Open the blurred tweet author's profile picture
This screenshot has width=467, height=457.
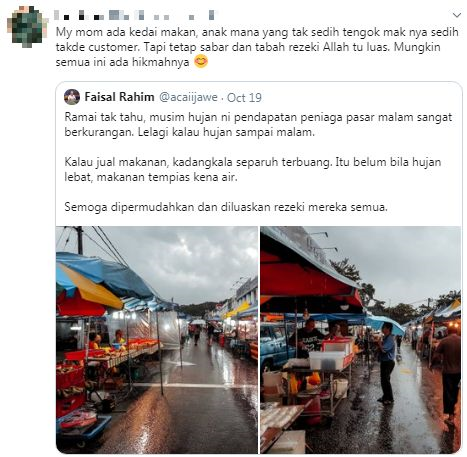[x=27, y=27]
